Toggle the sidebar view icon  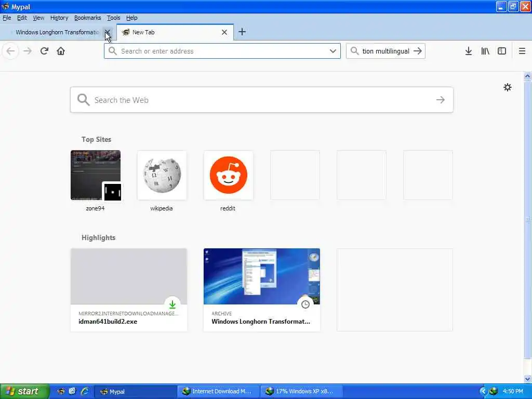(x=502, y=51)
